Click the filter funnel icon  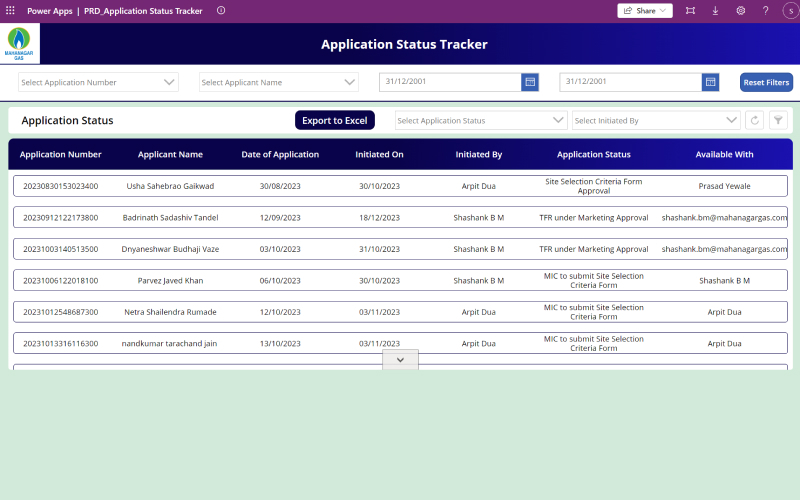pyautogui.click(x=778, y=120)
